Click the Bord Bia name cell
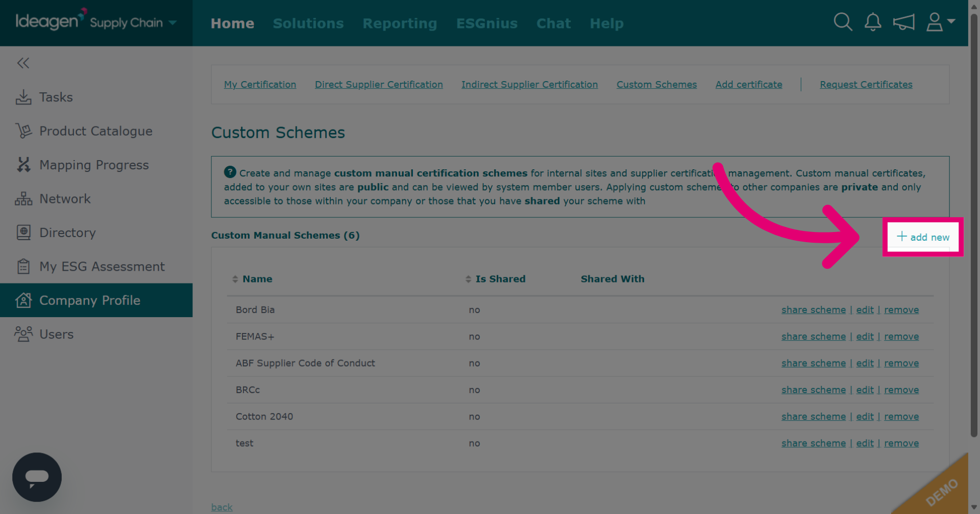The height and width of the screenshot is (514, 980). pos(255,310)
